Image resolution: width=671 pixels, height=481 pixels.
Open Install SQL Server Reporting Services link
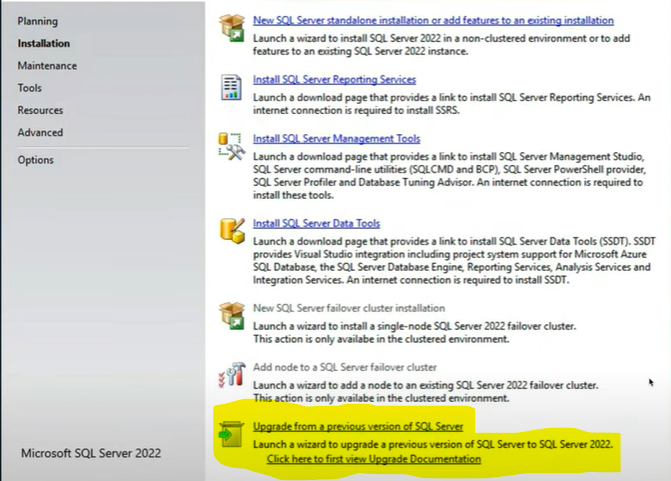[334, 79]
